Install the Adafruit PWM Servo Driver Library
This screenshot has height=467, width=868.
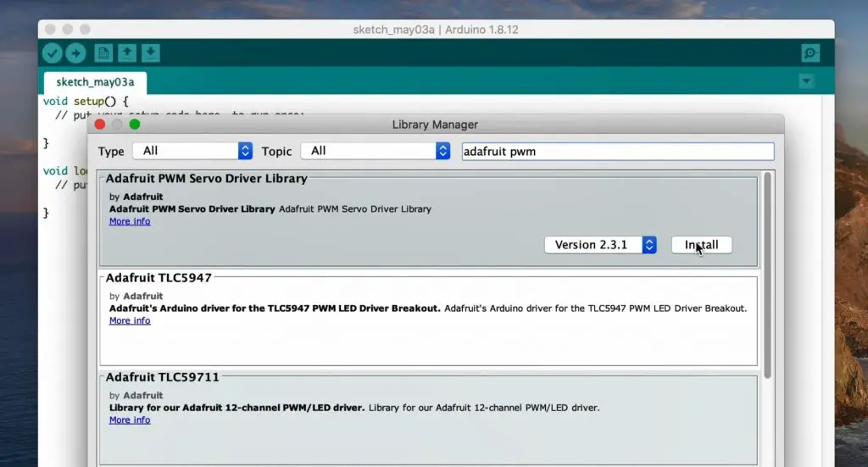click(x=701, y=245)
